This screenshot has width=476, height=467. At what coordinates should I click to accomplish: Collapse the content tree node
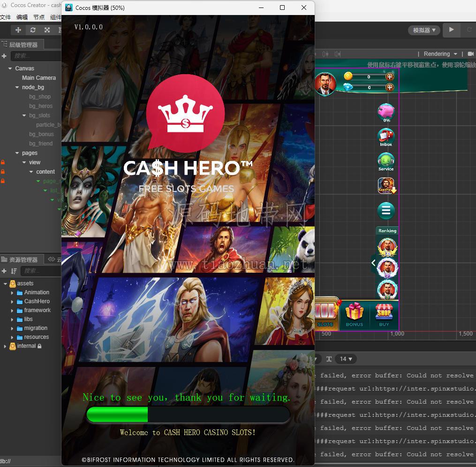click(x=31, y=172)
